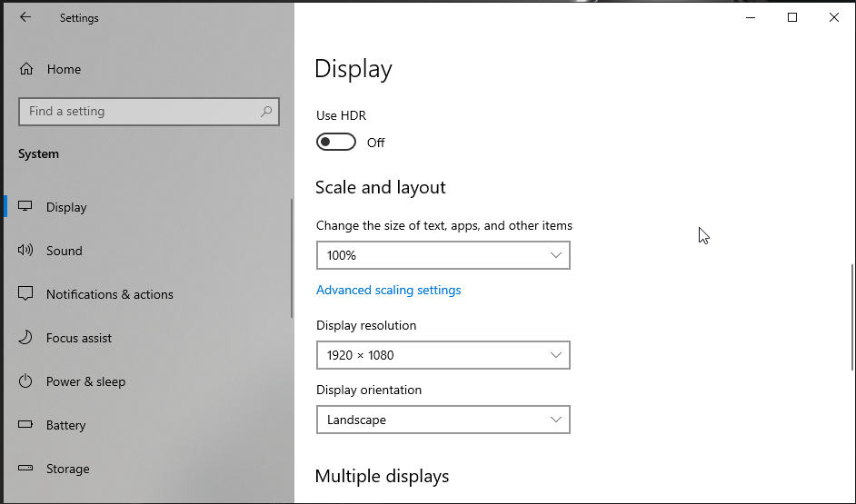Click the back arrow in Settings
Image resolution: width=856 pixels, height=504 pixels.
tap(25, 17)
